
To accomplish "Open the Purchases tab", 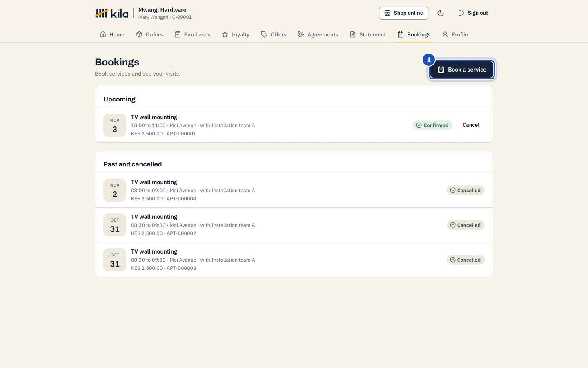I will point(192,34).
